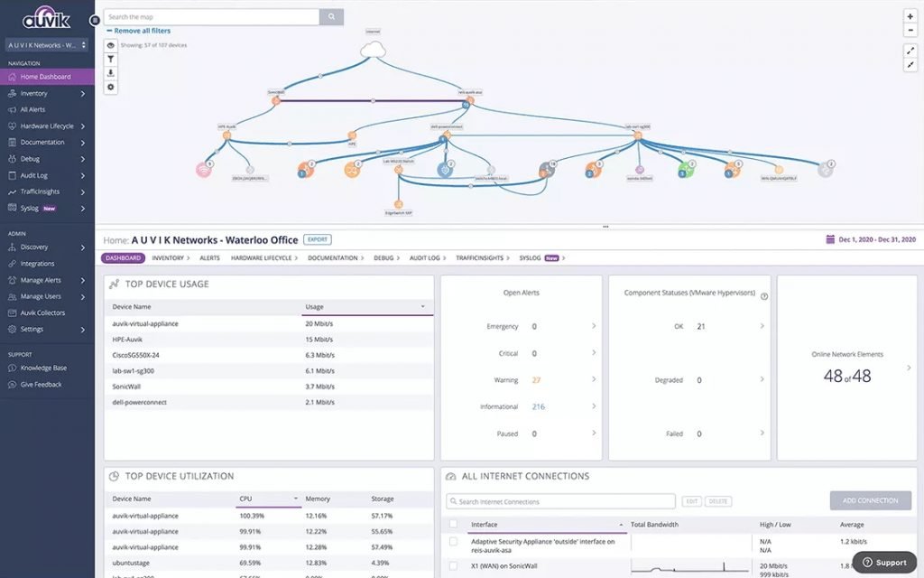Image resolution: width=924 pixels, height=578 pixels.
Task: Open the AUVIK Networks site selector dropdown
Action: point(47,44)
